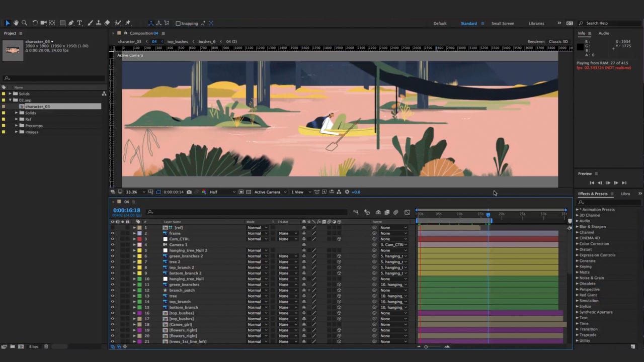Select the Brush tool in the toolbar
The height and width of the screenshot is (362, 644).
(x=89, y=23)
